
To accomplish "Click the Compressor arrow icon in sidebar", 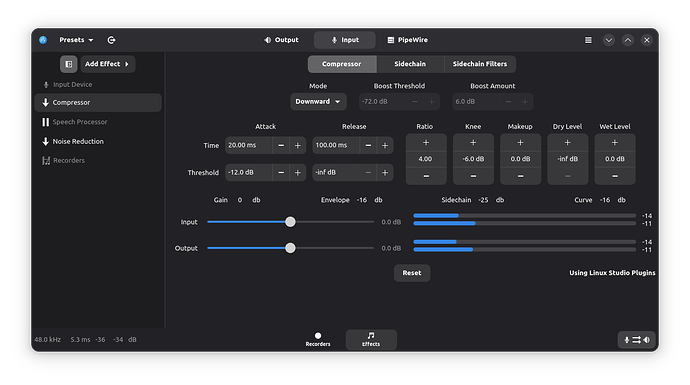I will (x=45, y=103).
